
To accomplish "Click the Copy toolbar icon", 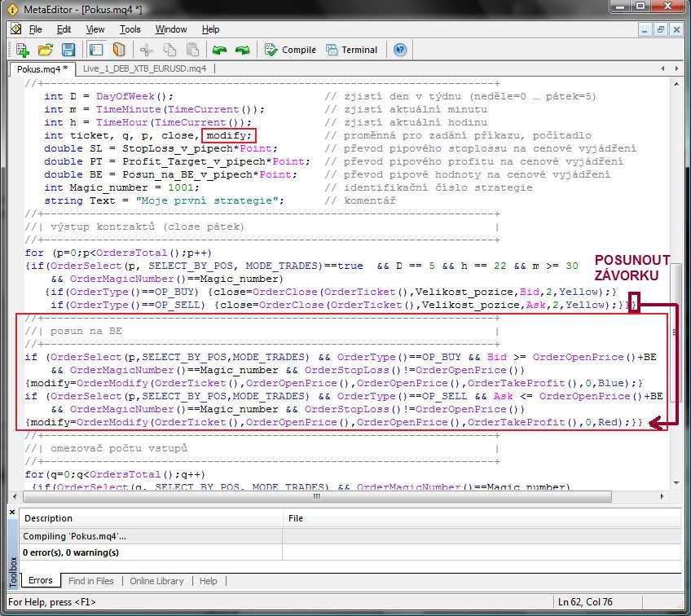I will tap(169, 50).
